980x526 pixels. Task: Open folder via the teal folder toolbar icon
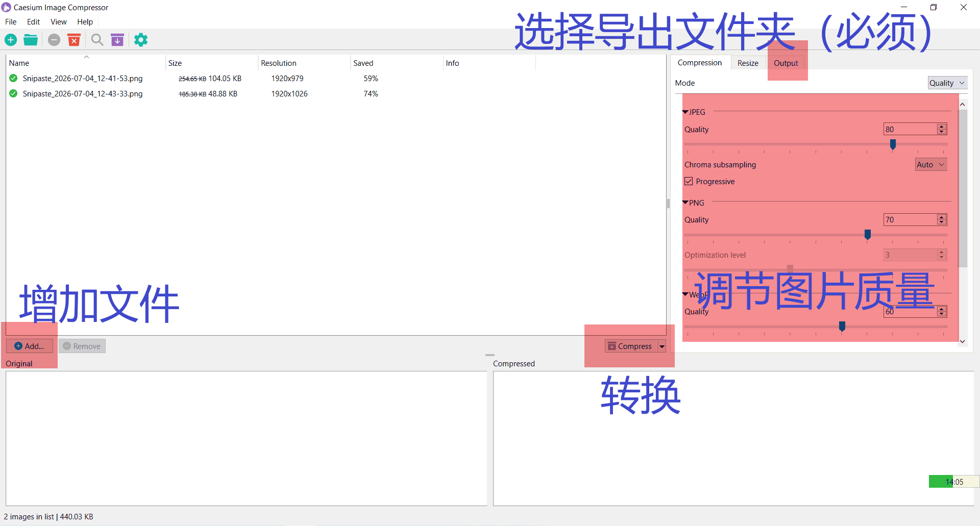[x=31, y=40]
